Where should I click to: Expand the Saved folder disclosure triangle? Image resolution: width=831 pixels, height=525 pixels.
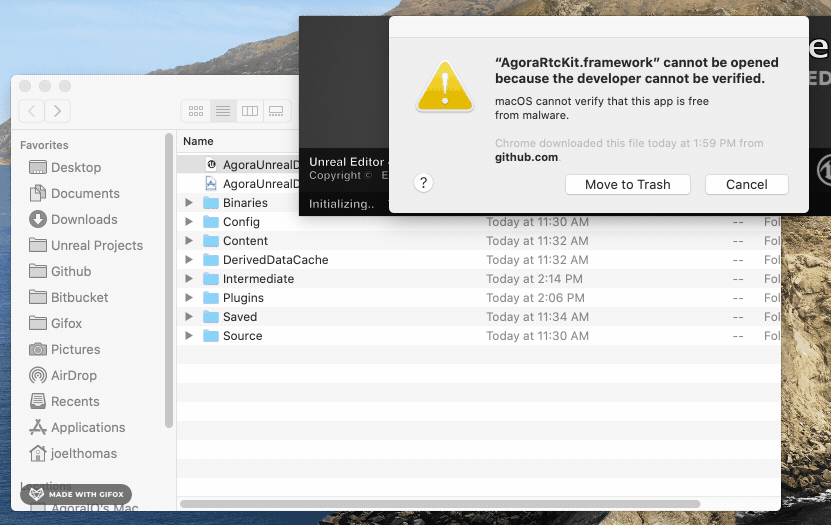(189, 317)
